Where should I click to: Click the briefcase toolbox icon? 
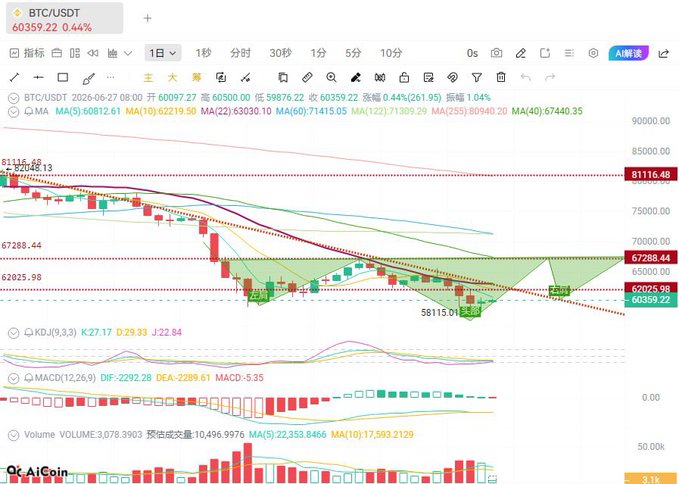(x=57, y=53)
